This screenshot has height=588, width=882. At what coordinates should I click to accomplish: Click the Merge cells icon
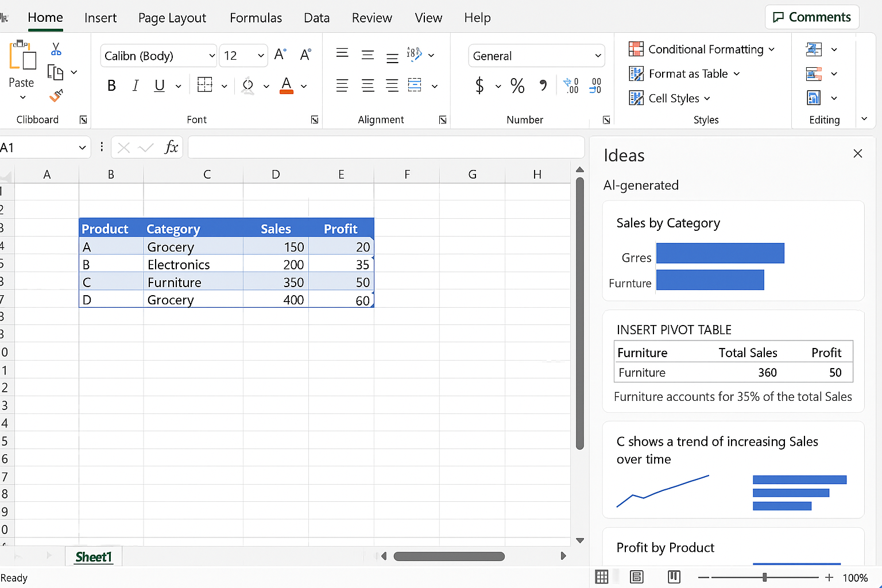point(415,85)
